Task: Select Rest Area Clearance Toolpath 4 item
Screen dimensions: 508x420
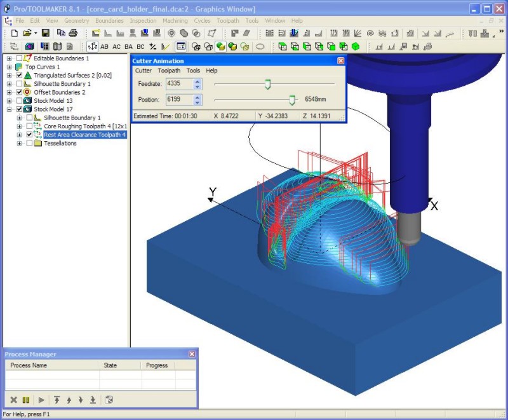Action: (x=84, y=135)
